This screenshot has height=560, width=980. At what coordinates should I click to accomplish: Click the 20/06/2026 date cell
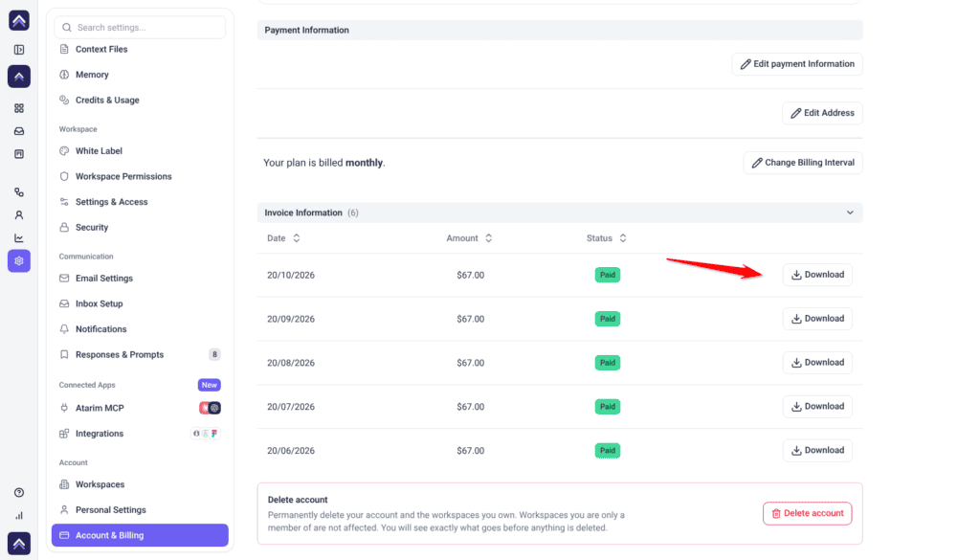(291, 451)
